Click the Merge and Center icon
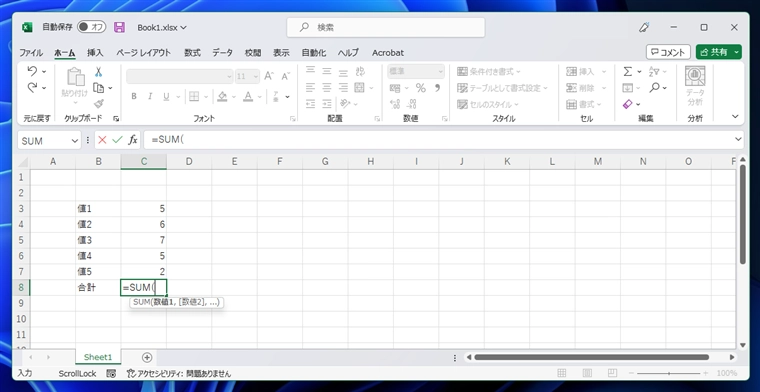 [x=359, y=88]
